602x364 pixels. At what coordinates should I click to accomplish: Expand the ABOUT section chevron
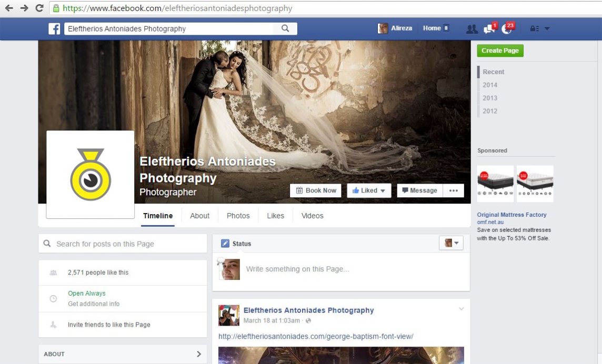pyautogui.click(x=199, y=354)
